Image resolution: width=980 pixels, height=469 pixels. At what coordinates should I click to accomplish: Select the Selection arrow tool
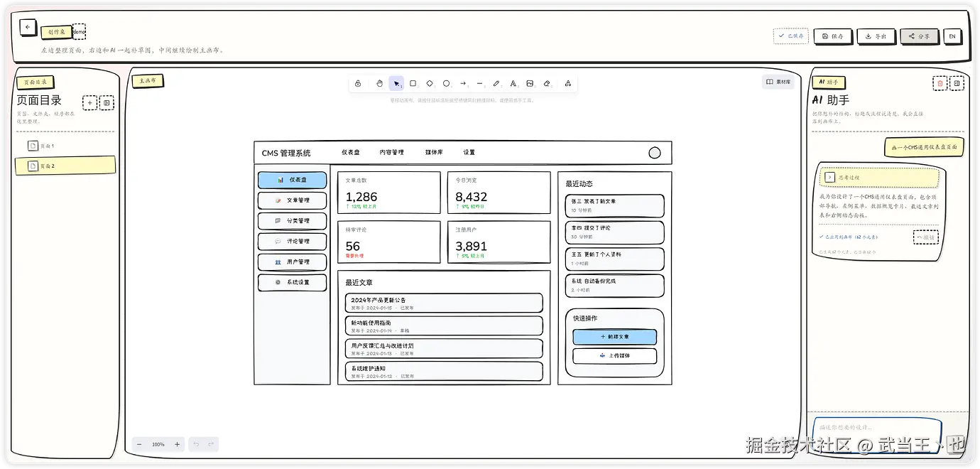pyautogui.click(x=396, y=84)
